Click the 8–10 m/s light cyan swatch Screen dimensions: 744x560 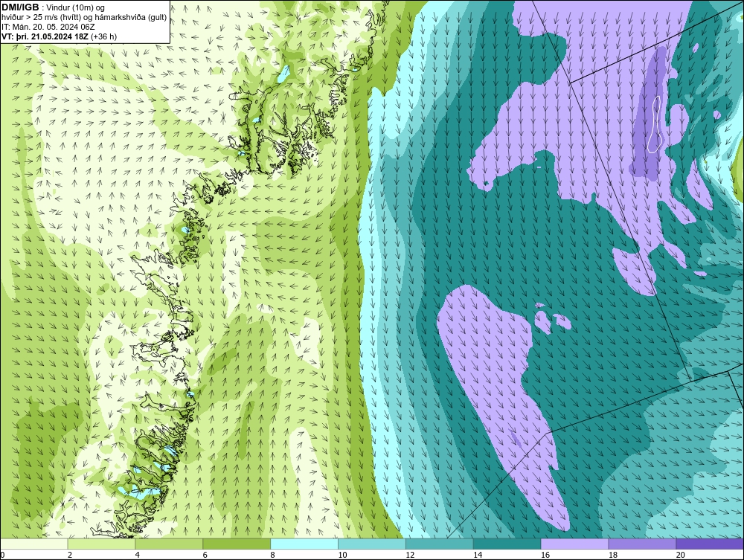point(304,544)
